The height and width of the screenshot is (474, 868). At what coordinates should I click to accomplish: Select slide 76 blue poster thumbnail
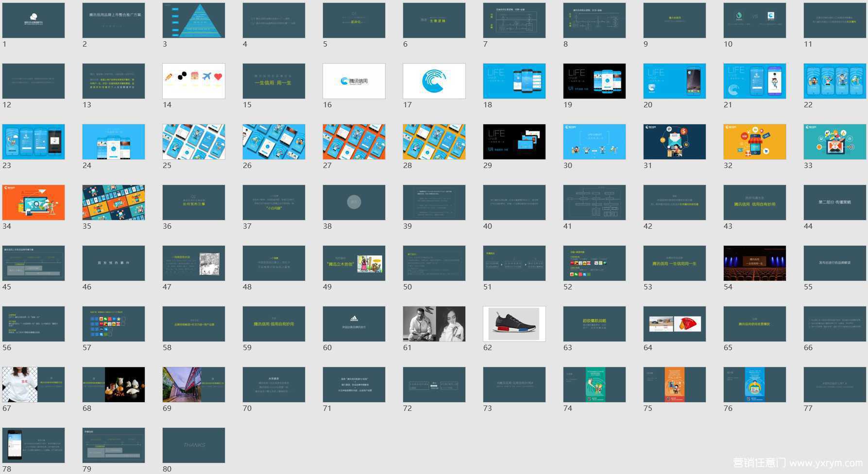[755, 385]
